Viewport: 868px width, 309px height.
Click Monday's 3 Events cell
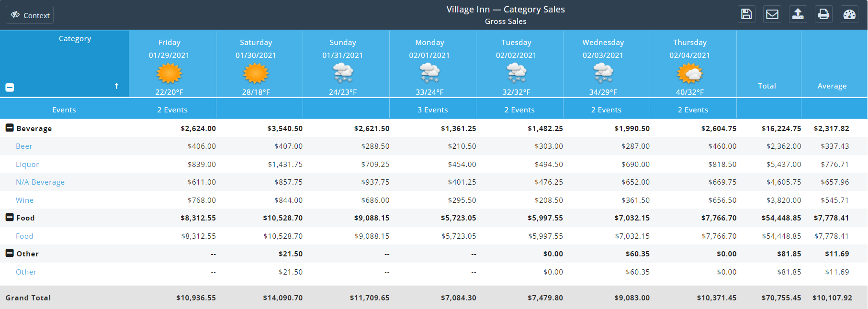tap(432, 110)
